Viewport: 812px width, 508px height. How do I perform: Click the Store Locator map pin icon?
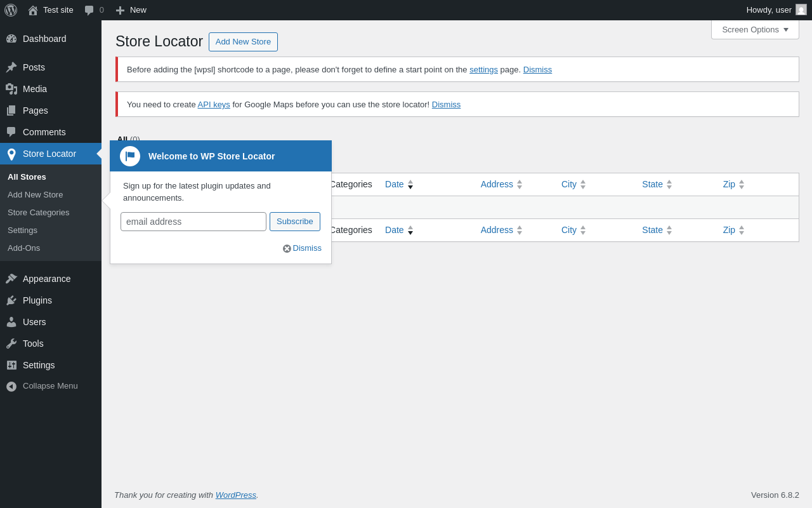[11, 154]
